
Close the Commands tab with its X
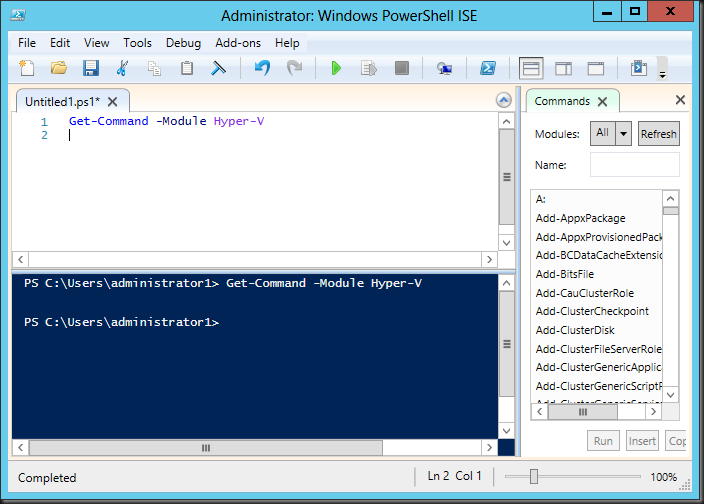tap(603, 102)
